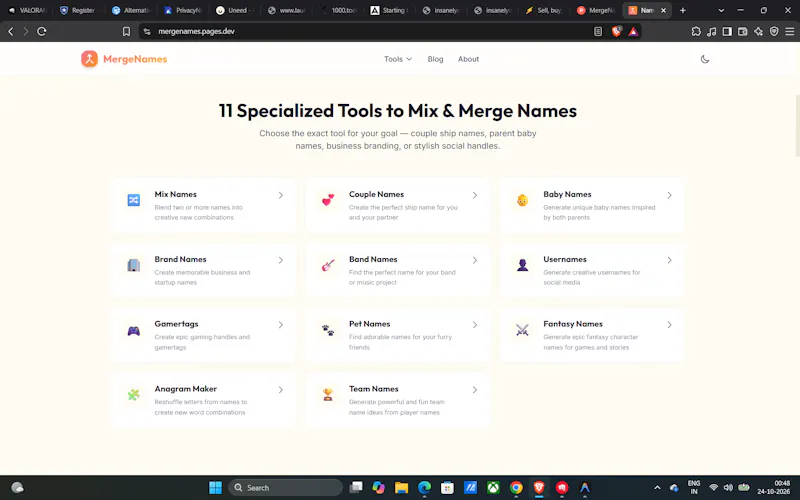Switch to the Register browser tab
800x500 pixels.
78,10
